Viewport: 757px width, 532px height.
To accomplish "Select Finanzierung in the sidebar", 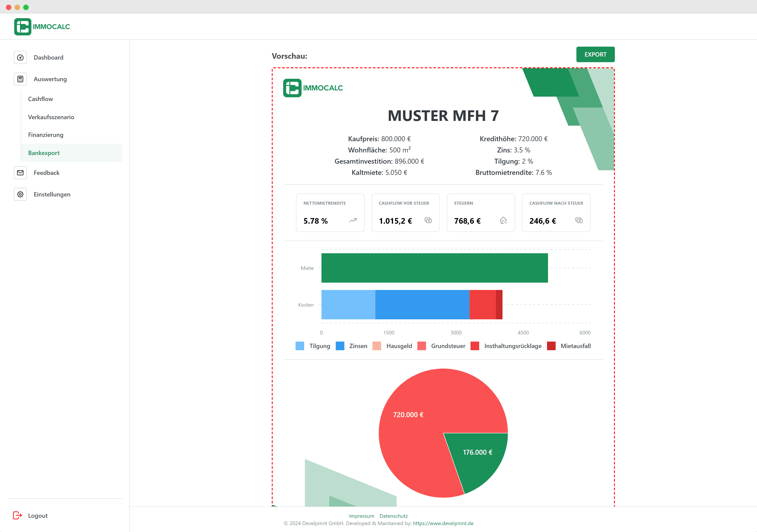I will pyautogui.click(x=46, y=135).
